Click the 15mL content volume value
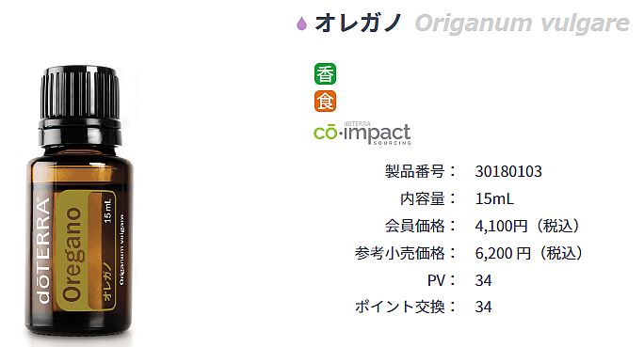644x347 pixels. coord(494,199)
